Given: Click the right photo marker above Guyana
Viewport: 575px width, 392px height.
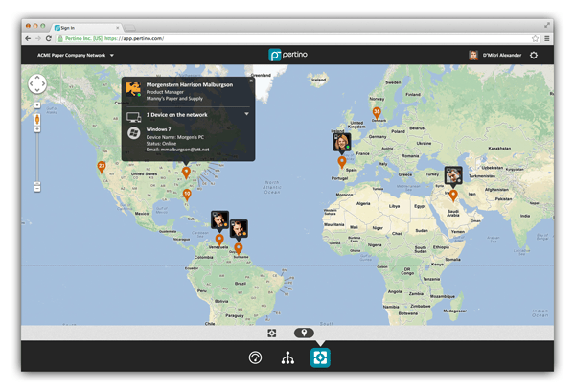Looking at the screenshot, I should click(239, 228).
